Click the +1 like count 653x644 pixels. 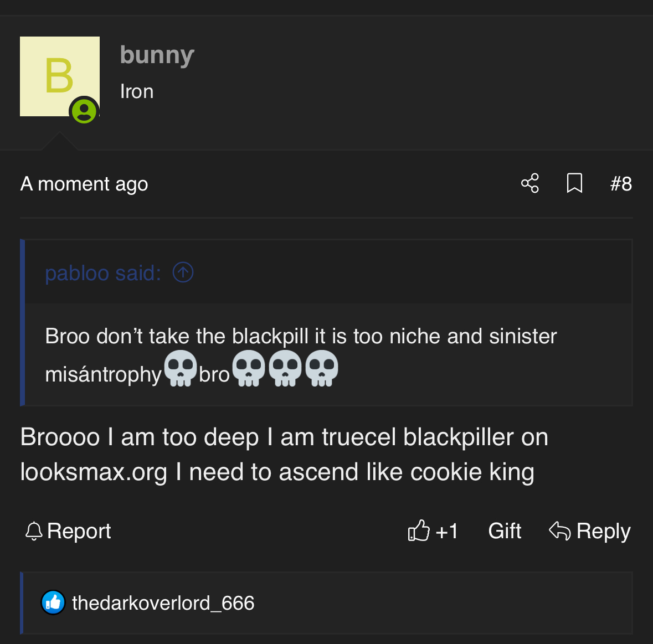(446, 531)
